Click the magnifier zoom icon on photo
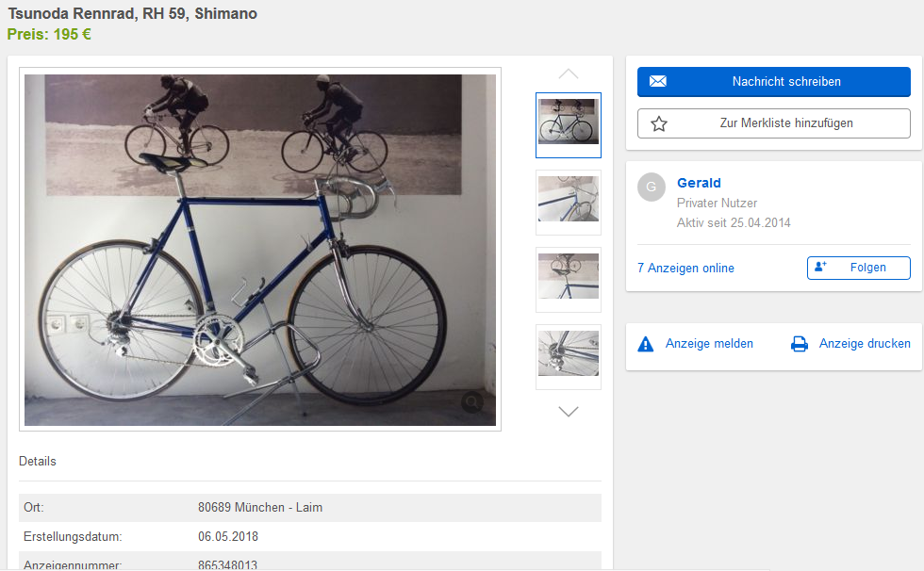This screenshot has width=924, height=571. (x=472, y=403)
